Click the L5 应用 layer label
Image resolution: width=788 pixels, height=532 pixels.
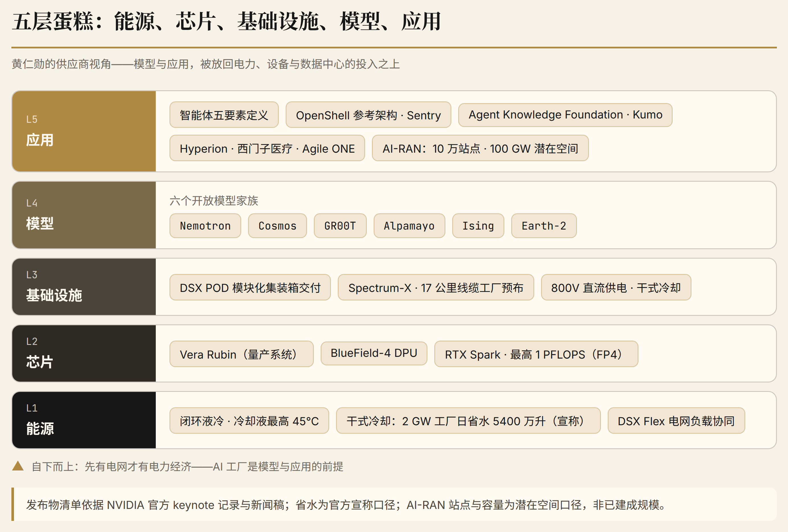[84, 131]
